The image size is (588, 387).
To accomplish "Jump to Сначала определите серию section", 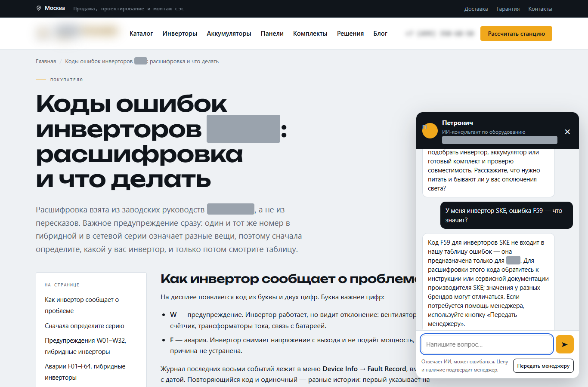I will [84, 326].
